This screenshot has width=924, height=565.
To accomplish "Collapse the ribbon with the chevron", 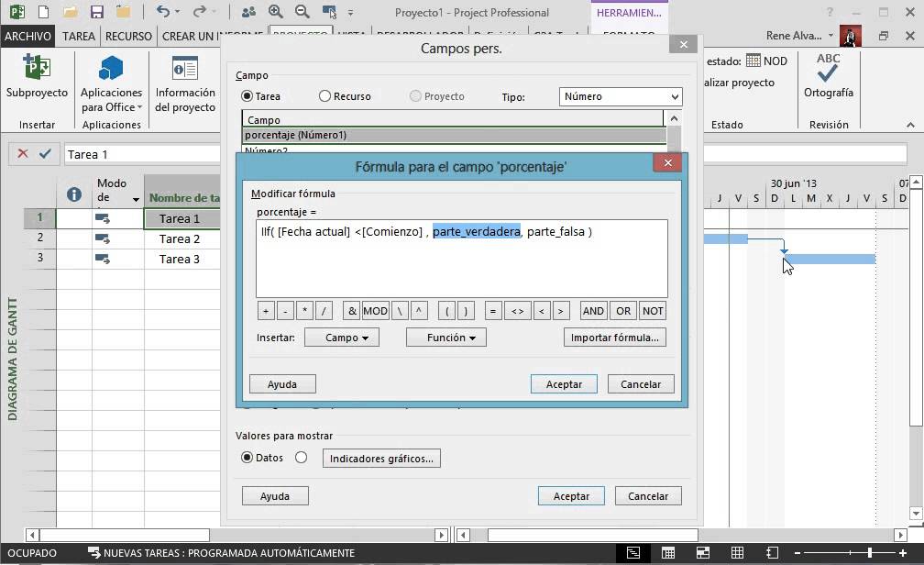I will click(x=910, y=125).
